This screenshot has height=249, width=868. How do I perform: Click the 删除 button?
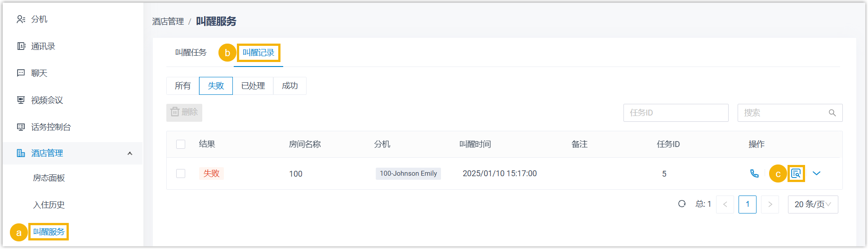tap(184, 112)
